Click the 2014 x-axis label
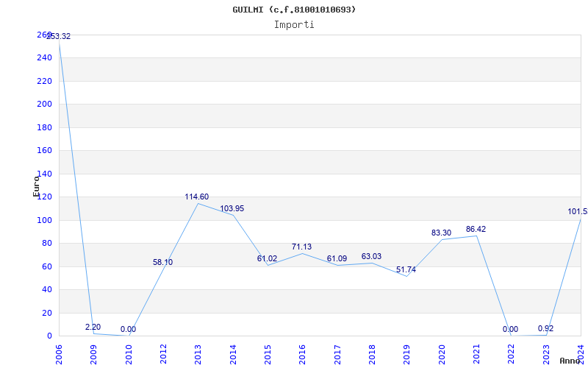The image size is (588, 368). (233, 354)
